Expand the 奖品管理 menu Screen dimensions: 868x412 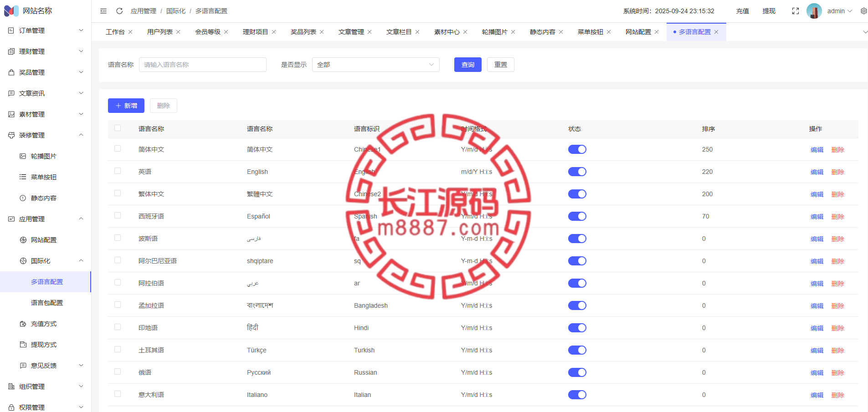pos(81,72)
